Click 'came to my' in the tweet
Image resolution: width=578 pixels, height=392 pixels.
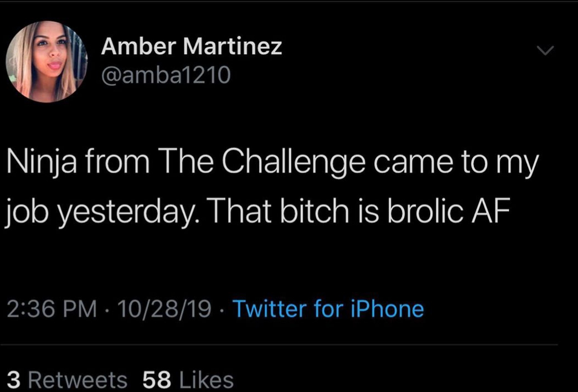click(456, 164)
